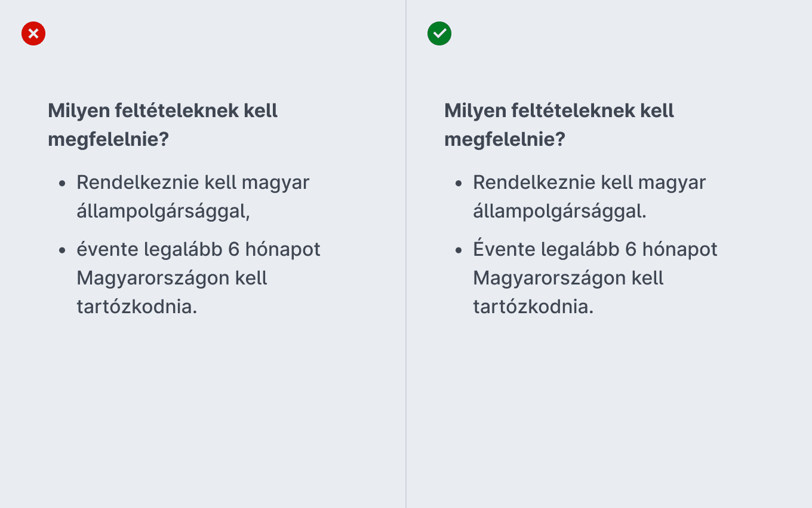Click "tartózkodnia." in the green checkmark example
Viewport: 812px width, 508px height.
533,307
